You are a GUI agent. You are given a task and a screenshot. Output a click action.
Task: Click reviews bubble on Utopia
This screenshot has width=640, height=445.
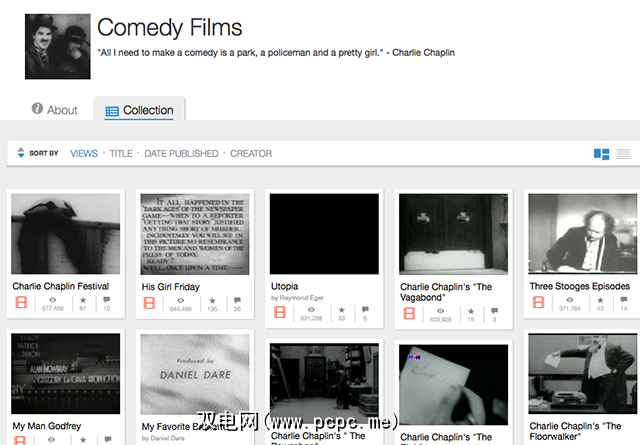coord(365,310)
